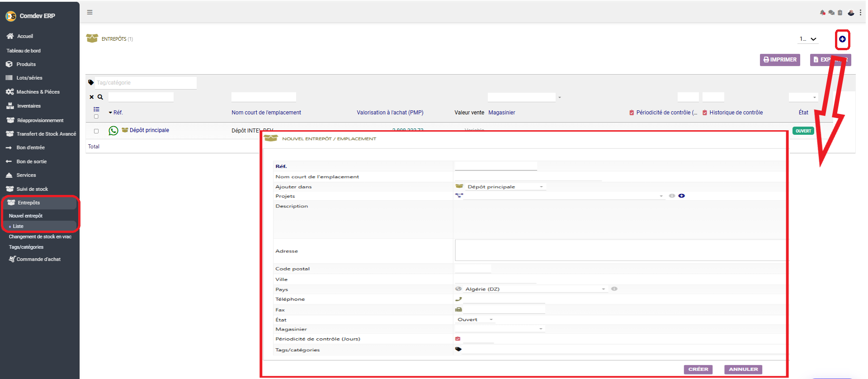The image size is (868, 379).
Task: Click the phone icon in Téléphone row
Action: [x=458, y=299]
